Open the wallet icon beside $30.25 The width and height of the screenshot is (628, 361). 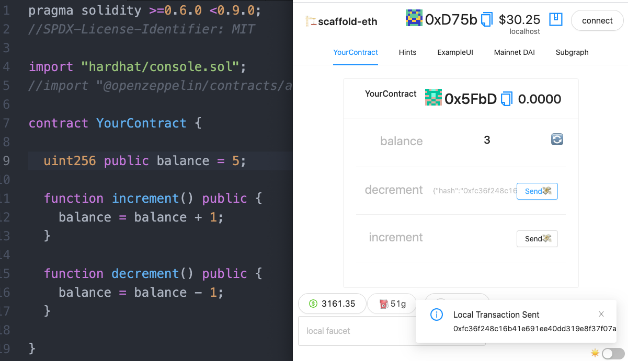pos(556,19)
